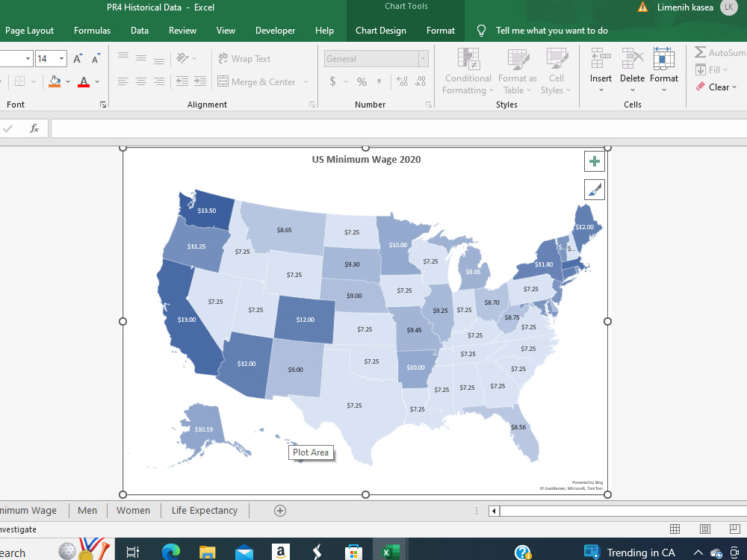Open the Mail app from the taskbar

[x=244, y=552]
